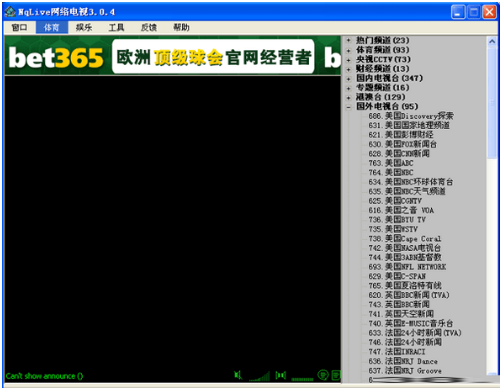Click the stereo channel balance icon

(x=281, y=375)
